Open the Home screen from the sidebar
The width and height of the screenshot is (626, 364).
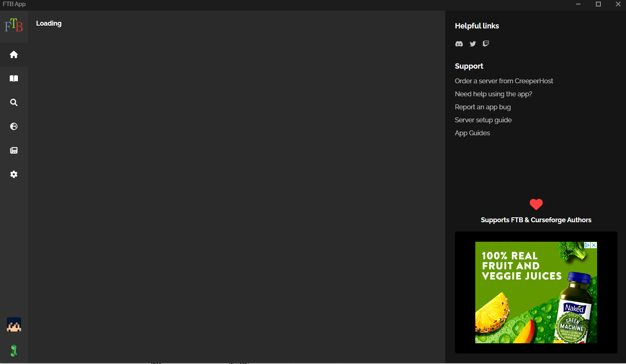(x=14, y=54)
